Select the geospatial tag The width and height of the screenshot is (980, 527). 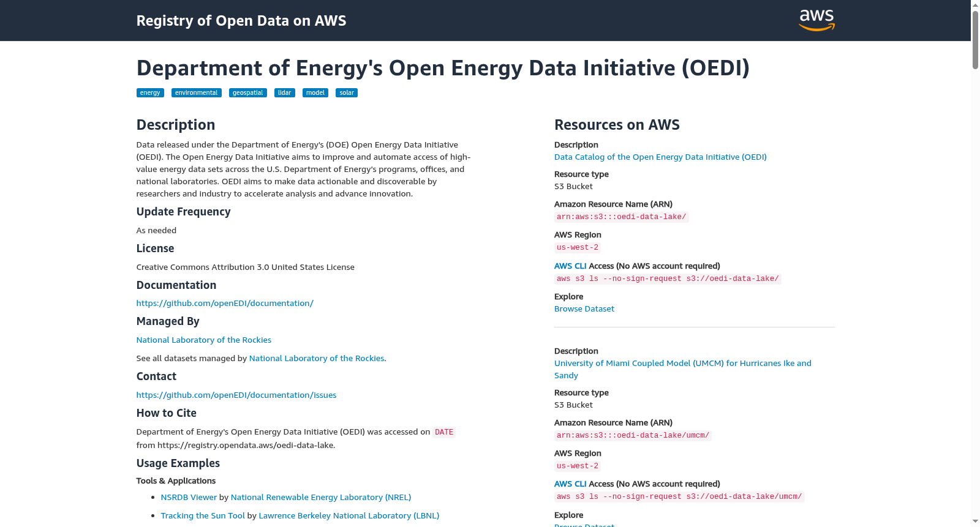[248, 93]
